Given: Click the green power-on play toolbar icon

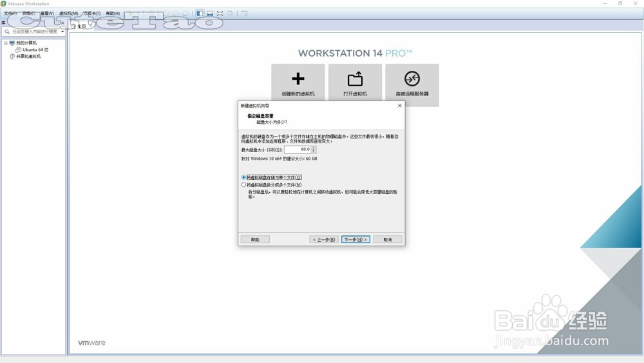Looking at the screenshot, I should coord(131,14).
